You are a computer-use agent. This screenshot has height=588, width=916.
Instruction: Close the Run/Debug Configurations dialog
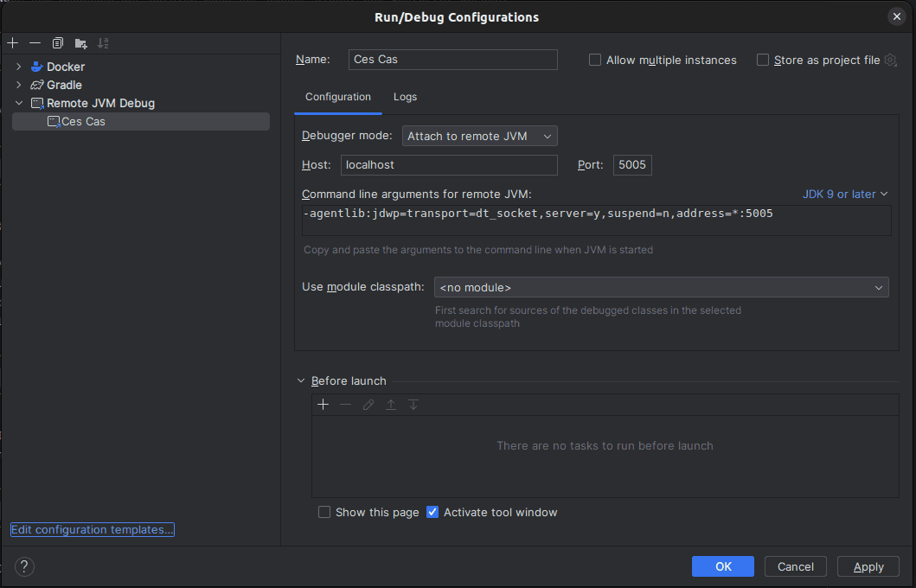pyautogui.click(x=897, y=17)
